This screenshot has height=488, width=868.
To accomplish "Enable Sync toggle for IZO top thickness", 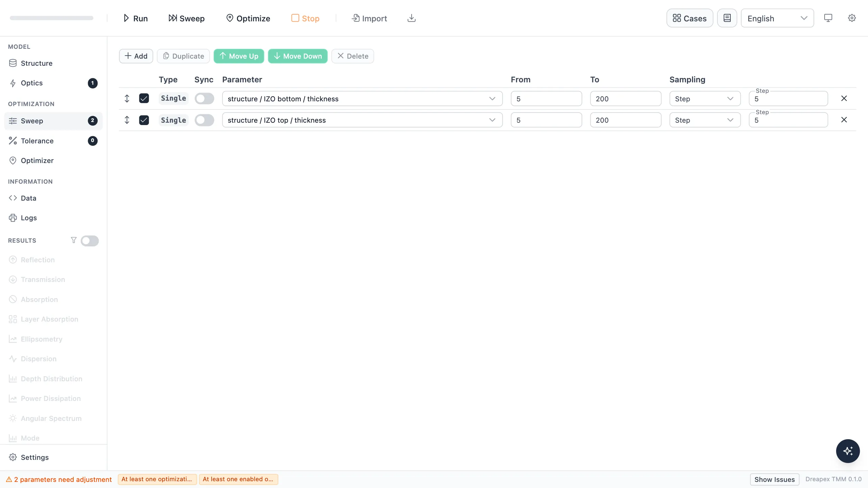I will pyautogui.click(x=204, y=120).
